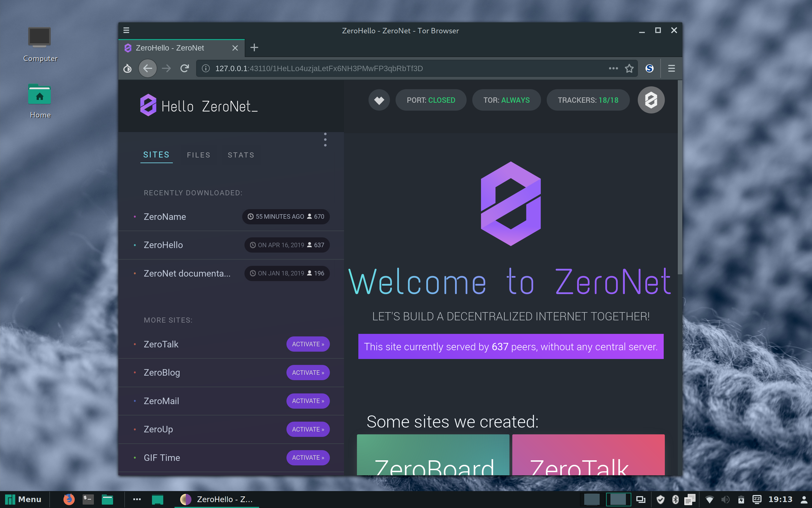Open the NoScript extension icon
This screenshot has width=812, height=508.
(x=650, y=69)
